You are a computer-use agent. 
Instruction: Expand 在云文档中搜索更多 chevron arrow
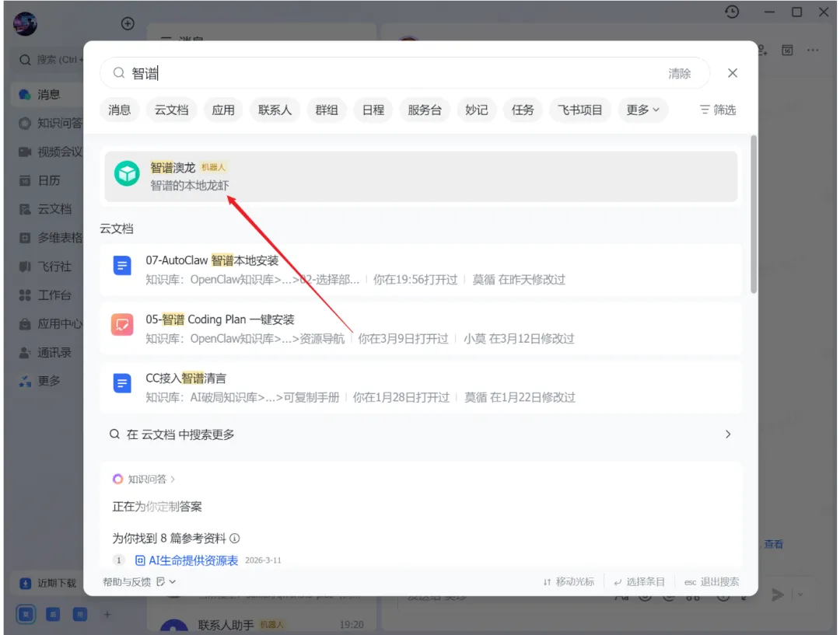(727, 434)
